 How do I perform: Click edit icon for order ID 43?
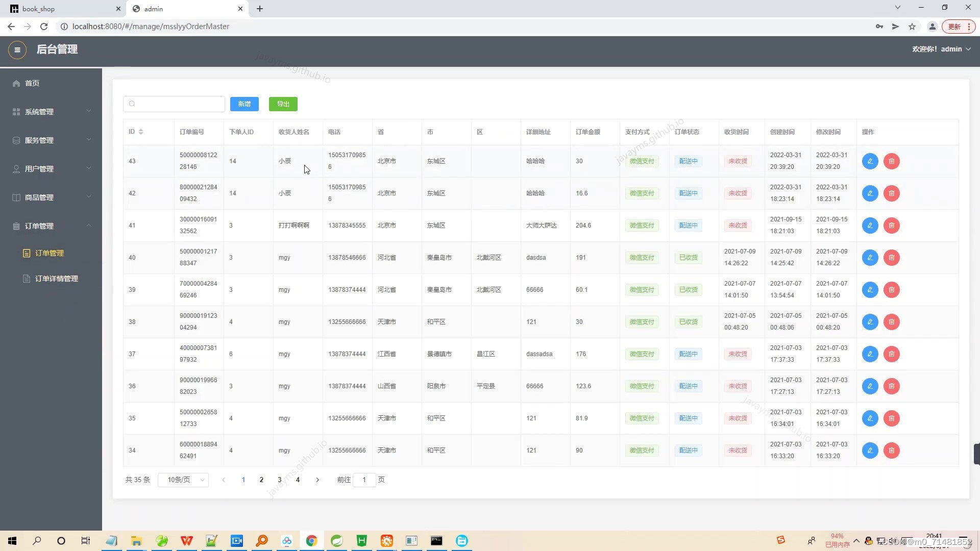tap(870, 161)
